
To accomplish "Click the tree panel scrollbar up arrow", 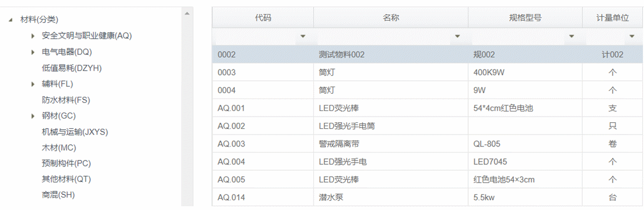I will tap(187, 13).
